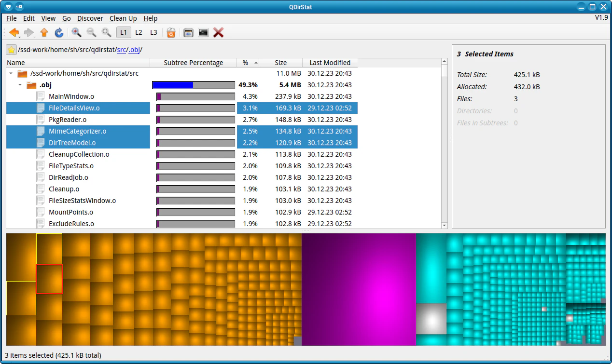This screenshot has height=364, width=612.
Task: Switch to the L2 layout
Action: pos(139,32)
